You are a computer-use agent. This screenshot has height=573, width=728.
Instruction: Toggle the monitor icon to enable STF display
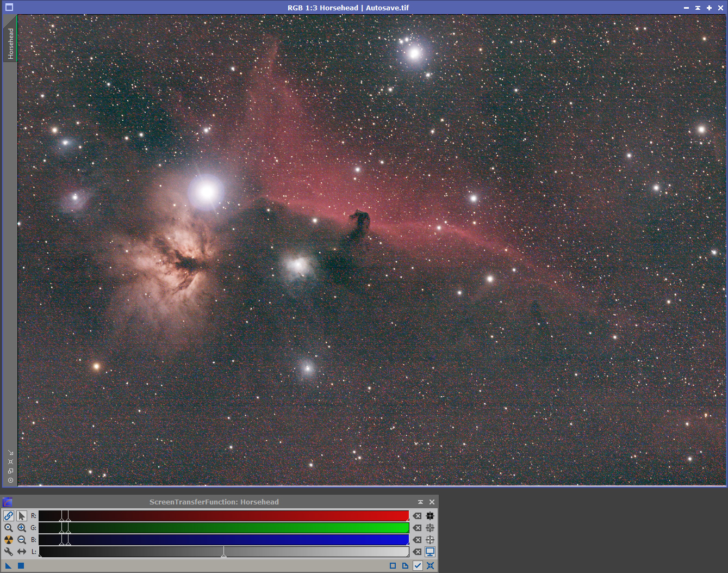click(x=430, y=552)
